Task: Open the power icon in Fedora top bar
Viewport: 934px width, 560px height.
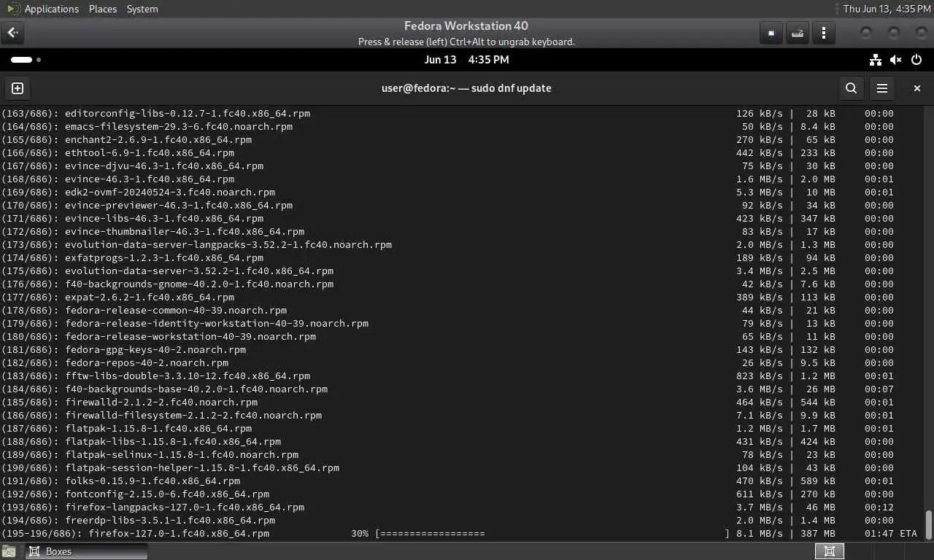Action: (x=916, y=60)
